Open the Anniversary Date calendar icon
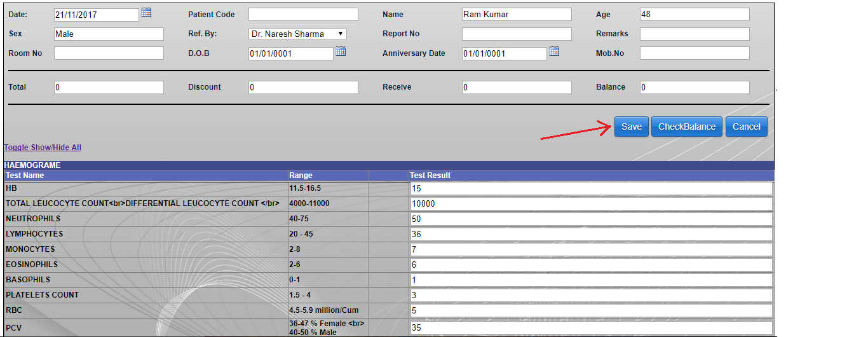Image resolution: width=868 pixels, height=337 pixels. tap(554, 52)
